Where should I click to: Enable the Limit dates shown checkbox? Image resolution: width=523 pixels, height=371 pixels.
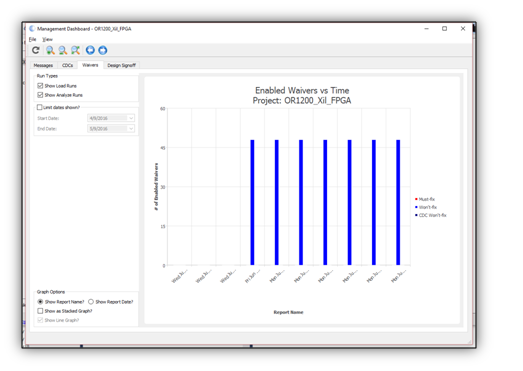coord(40,107)
